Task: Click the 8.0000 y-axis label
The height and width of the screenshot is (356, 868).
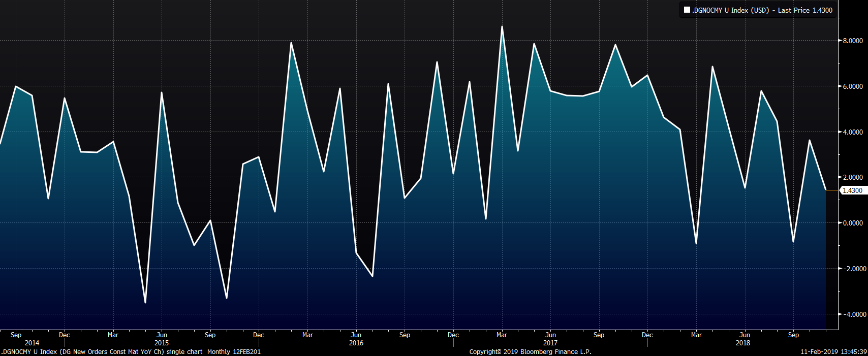Action: click(x=852, y=41)
